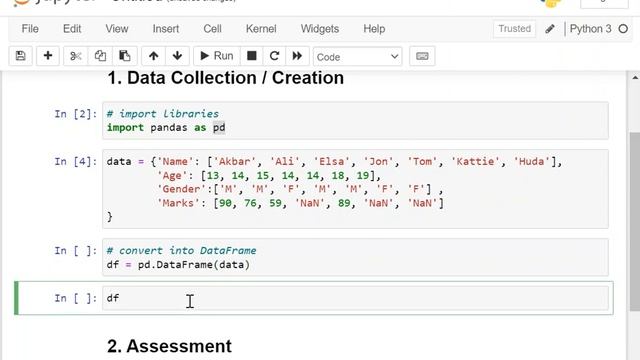Screen dimensions: 640x360
Task: Open the Kernel menu
Action: (261, 29)
